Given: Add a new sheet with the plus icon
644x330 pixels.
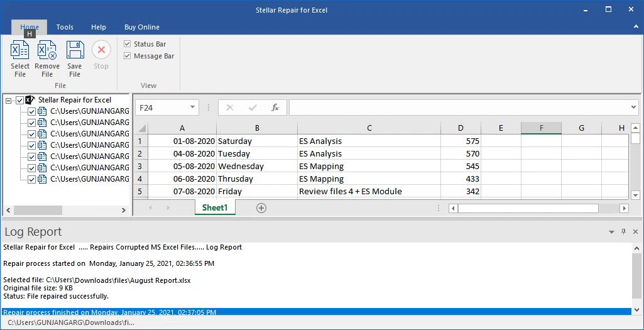Looking at the screenshot, I should [261, 208].
